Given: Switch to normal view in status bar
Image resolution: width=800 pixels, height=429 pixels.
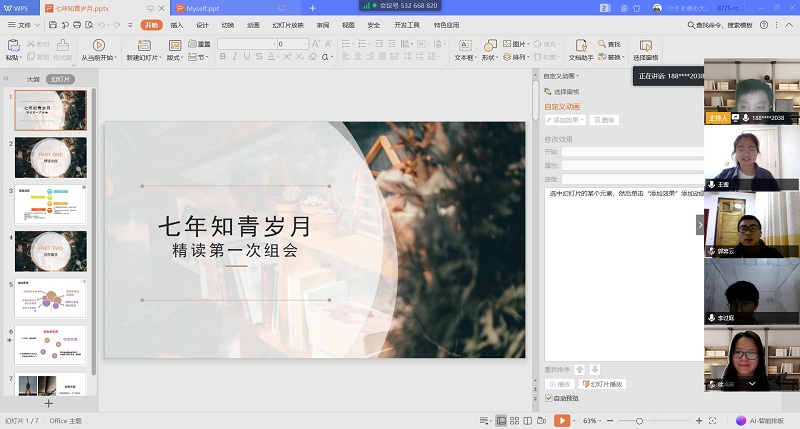Looking at the screenshot, I should tap(500, 421).
